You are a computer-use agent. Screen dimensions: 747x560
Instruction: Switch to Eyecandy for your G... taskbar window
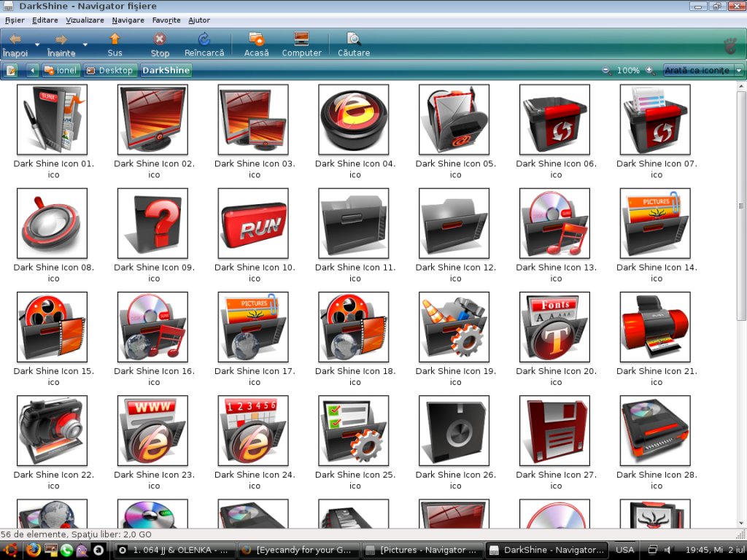pyautogui.click(x=298, y=550)
